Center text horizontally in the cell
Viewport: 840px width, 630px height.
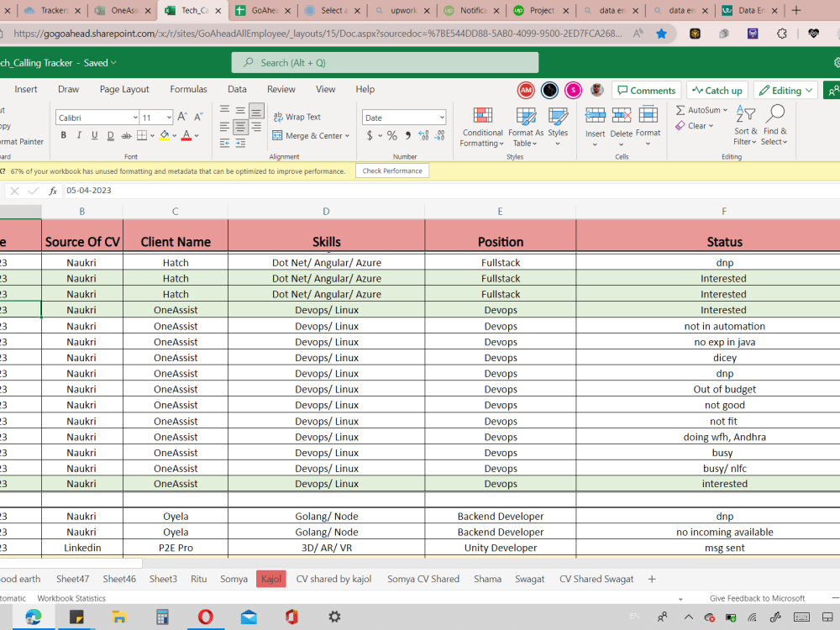point(240,127)
